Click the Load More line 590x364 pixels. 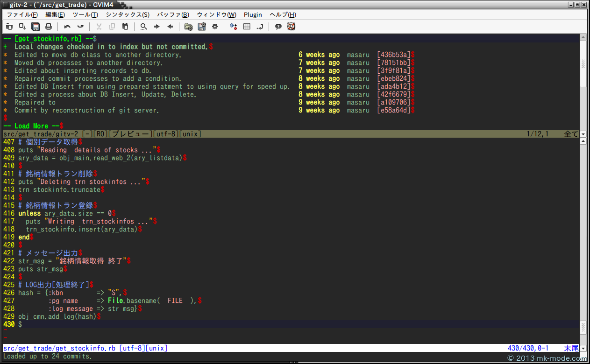[32, 126]
